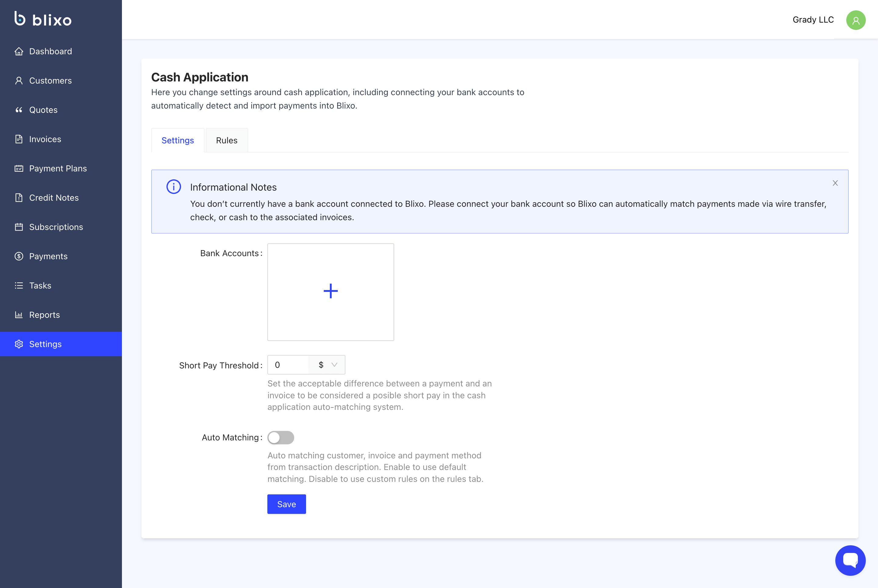Click the Reports bar-chart icon

[19, 315]
